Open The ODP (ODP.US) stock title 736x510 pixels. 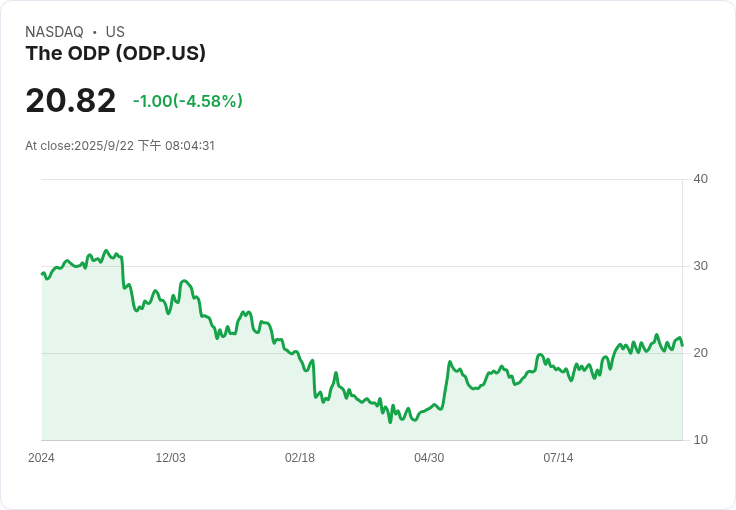click(x=115, y=53)
